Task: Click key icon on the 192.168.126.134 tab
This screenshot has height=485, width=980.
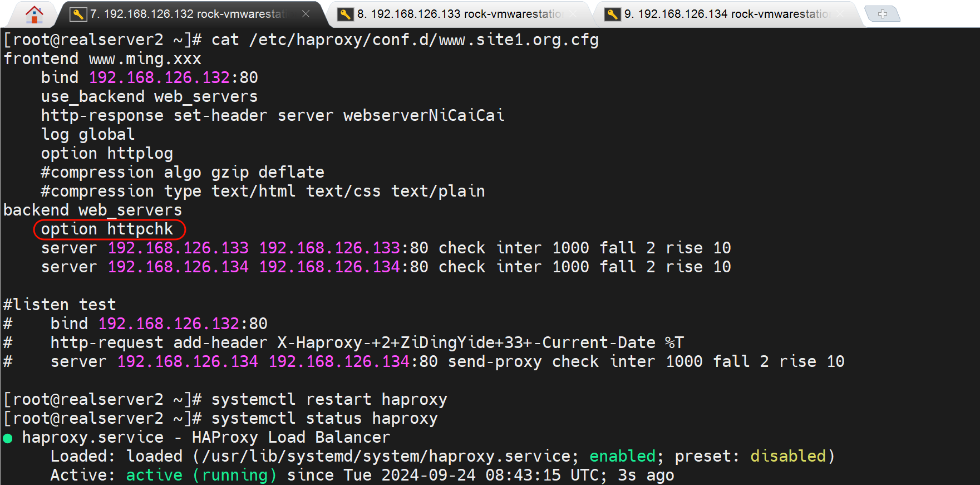Action: coord(612,14)
